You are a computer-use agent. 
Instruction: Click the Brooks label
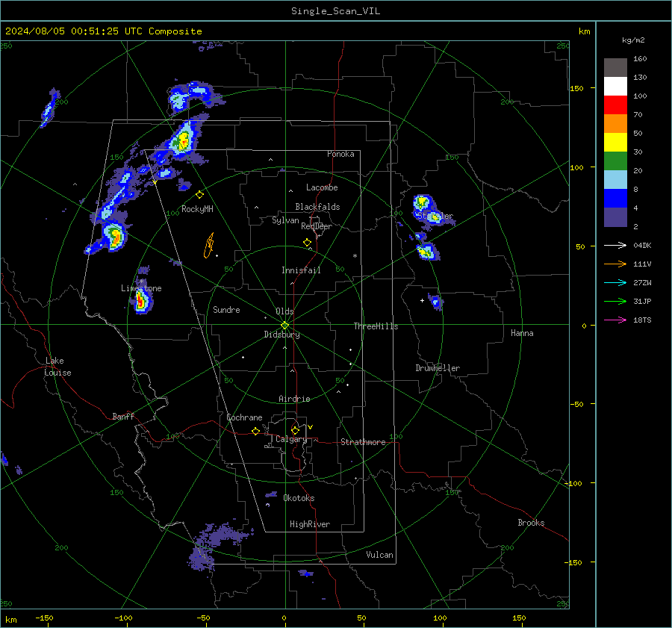531,523
